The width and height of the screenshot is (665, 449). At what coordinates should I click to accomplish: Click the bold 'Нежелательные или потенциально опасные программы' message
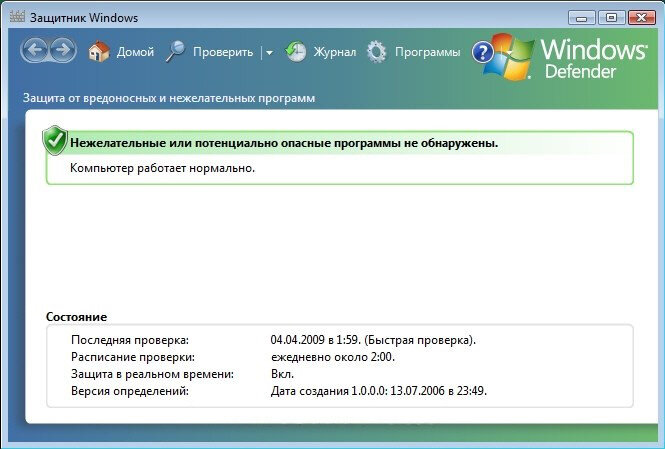click(x=284, y=143)
